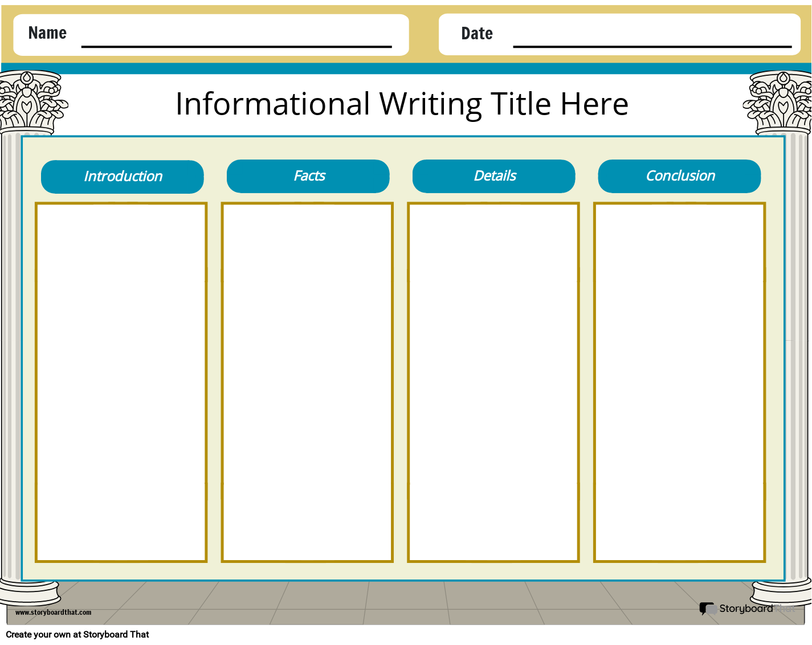Click the right column base

coord(782,593)
